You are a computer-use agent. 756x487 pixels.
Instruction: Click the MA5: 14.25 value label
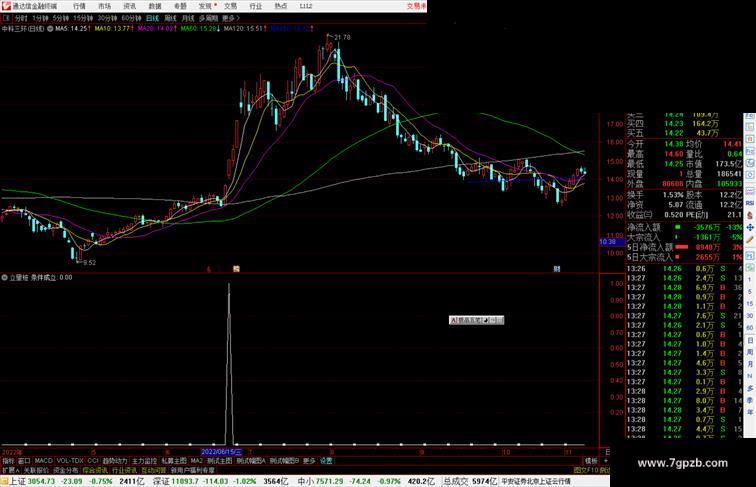coord(71,29)
